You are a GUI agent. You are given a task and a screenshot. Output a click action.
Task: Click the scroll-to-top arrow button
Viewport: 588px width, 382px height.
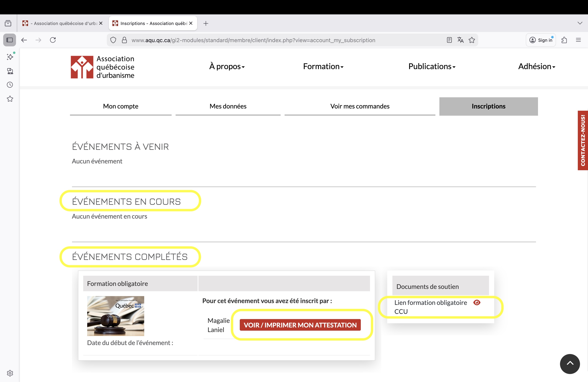coord(570,364)
